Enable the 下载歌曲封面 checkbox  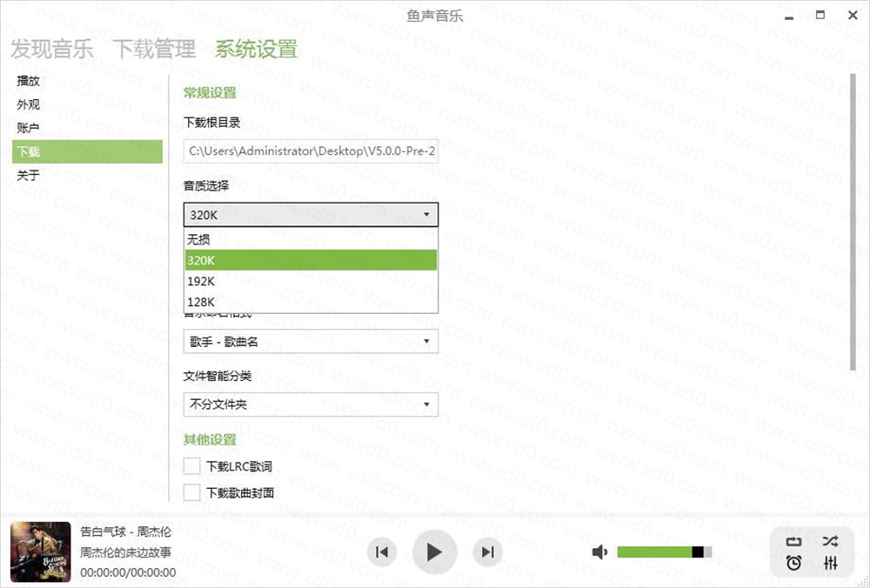[192, 492]
